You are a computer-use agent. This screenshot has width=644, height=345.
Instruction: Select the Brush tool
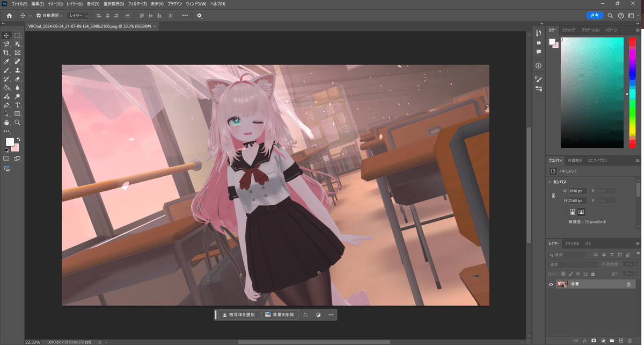pos(6,70)
